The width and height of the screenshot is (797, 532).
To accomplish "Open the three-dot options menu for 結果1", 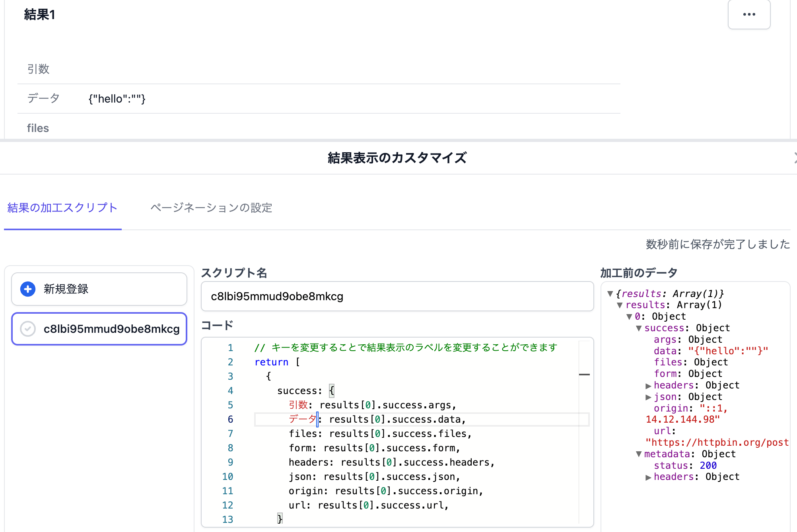I will (x=749, y=15).
